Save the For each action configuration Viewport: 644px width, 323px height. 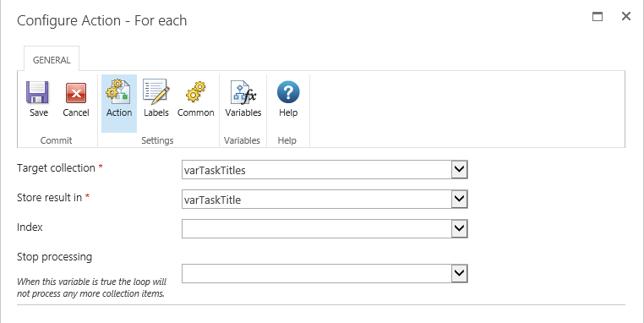tap(38, 99)
